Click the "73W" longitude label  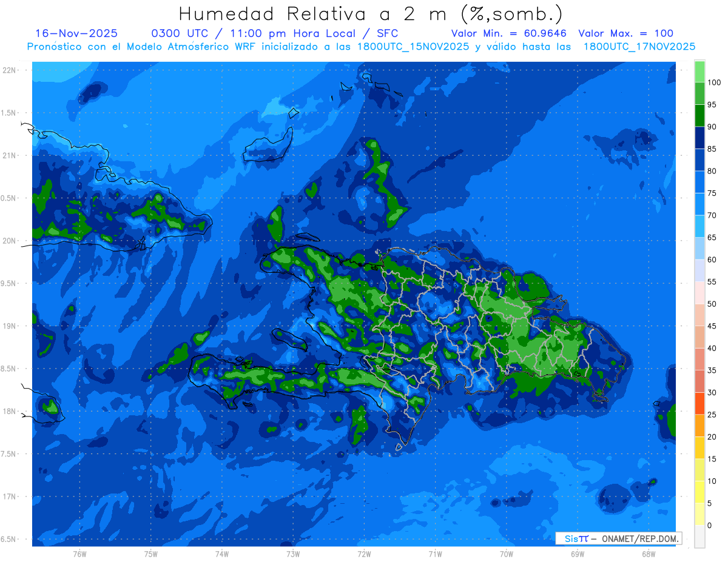[293, 554]
